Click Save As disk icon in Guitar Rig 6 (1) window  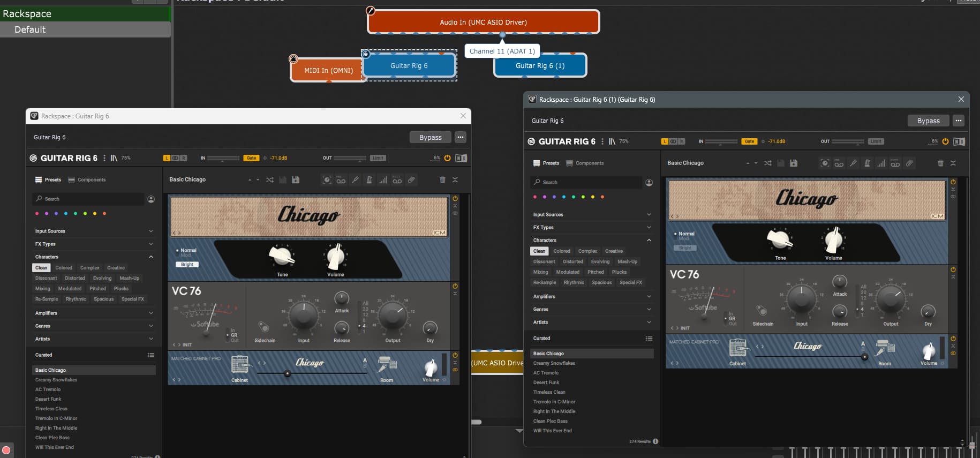(x=794, y=163)
